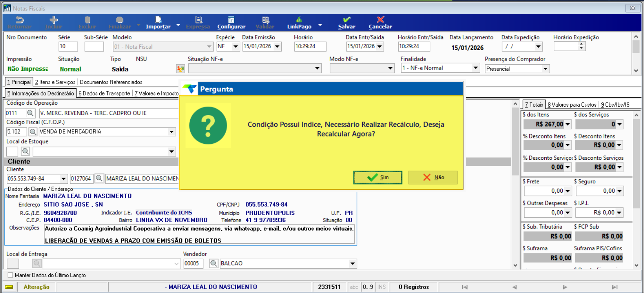Click the totals panel vertical scrollbar

pos(636,187)
